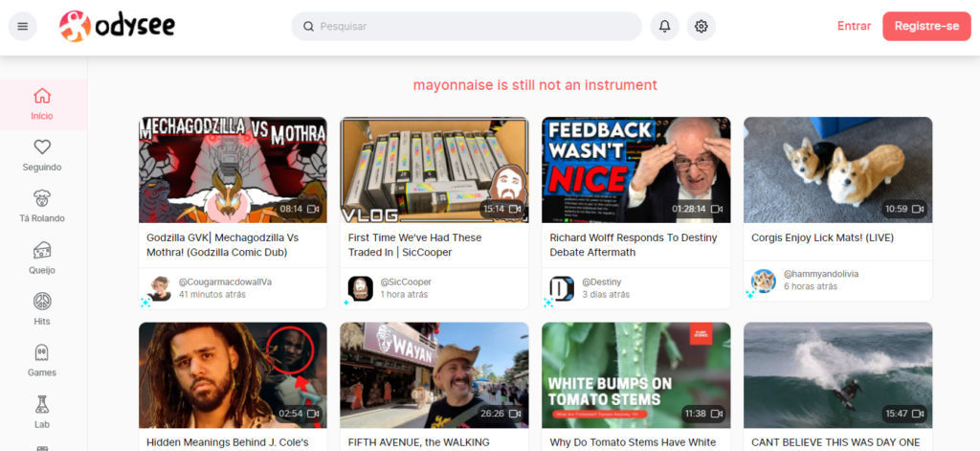Click the @CougarmacdowallVa channel avatar

pyautogui.click(x=159, y=288)
